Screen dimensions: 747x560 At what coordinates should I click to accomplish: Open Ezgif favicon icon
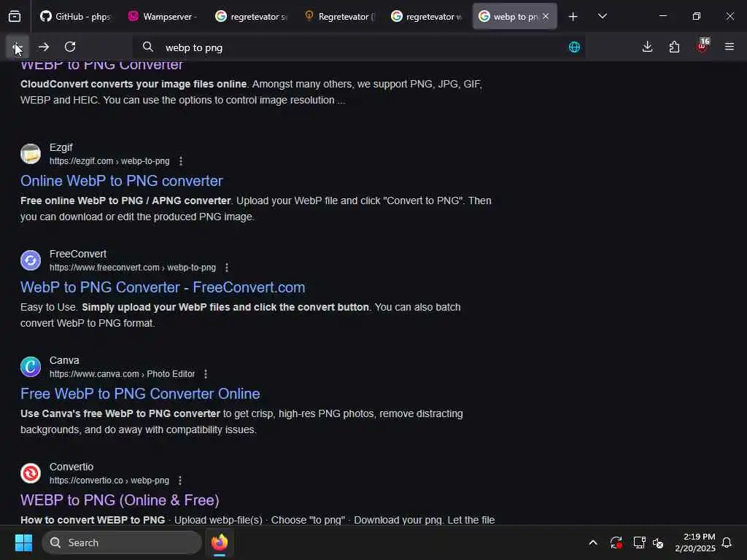point(31,154)
